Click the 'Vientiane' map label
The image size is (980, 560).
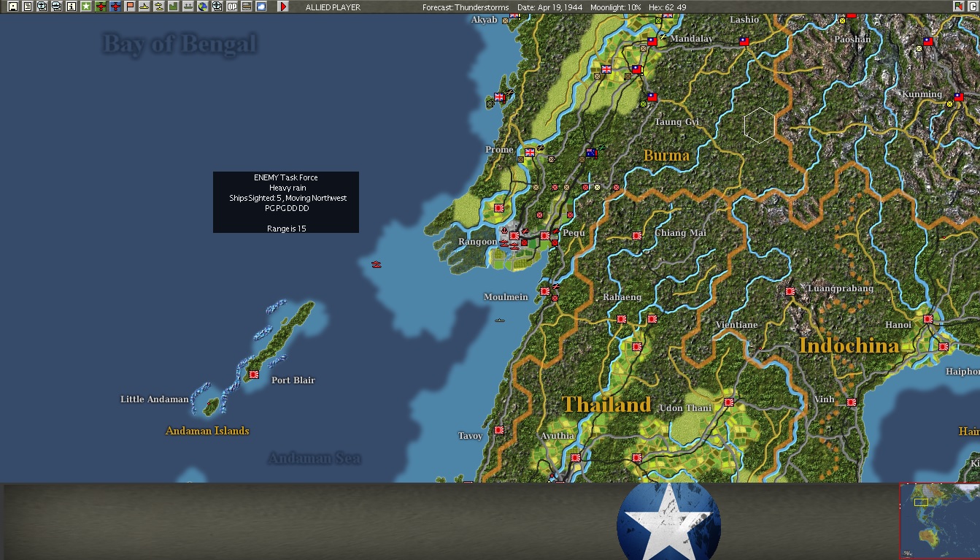click(737, 325)
